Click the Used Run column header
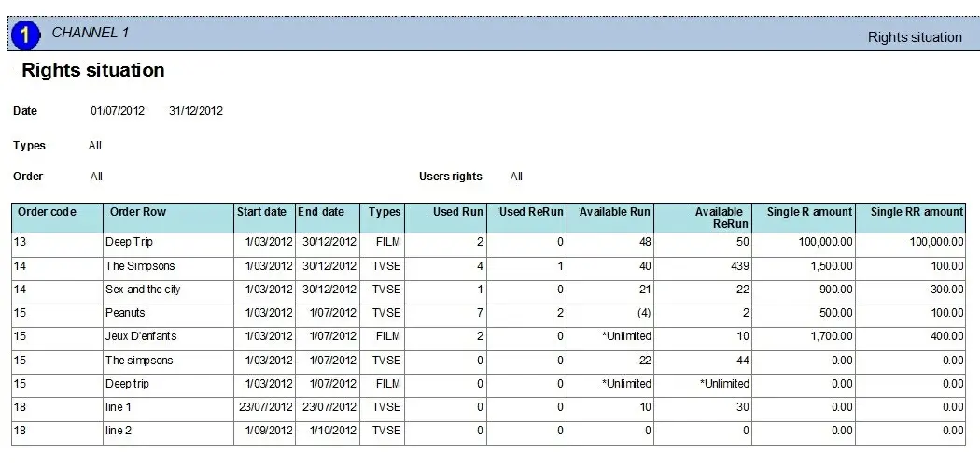The image size is (980, 467). pos(457,212)
